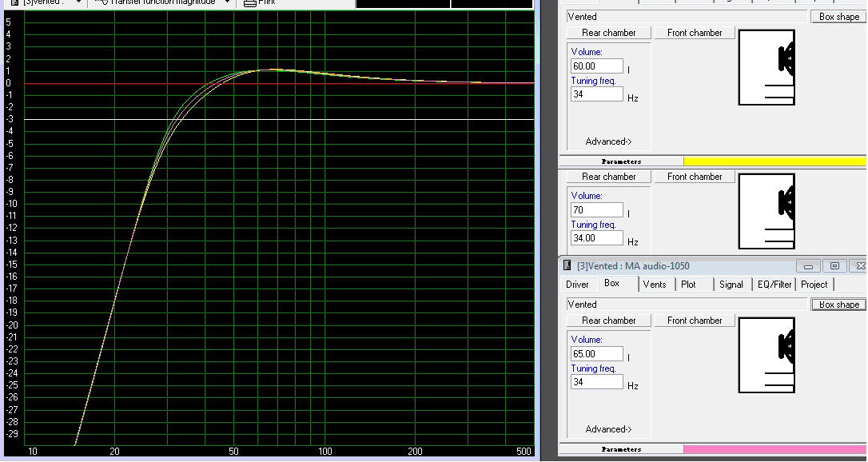Screen dimensions: 868x462
Task: Select Rear chamber in the 65-liter window
Action: point(609,321)
